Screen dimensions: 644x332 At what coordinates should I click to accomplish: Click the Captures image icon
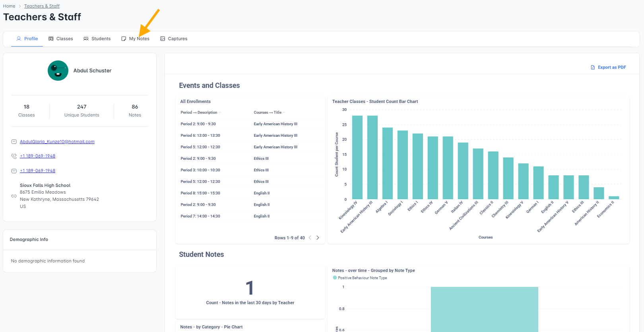point(163,39)
